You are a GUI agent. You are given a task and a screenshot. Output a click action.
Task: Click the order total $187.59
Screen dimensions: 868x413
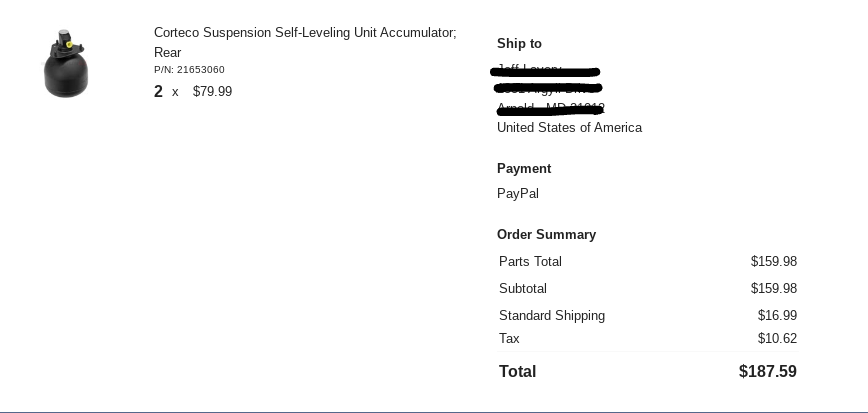point(767,372)
